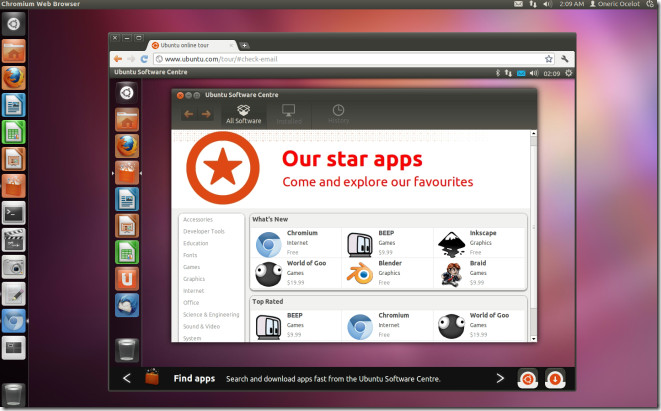Go to next tour slide
The image size is (661, 411).
point(500,379)
